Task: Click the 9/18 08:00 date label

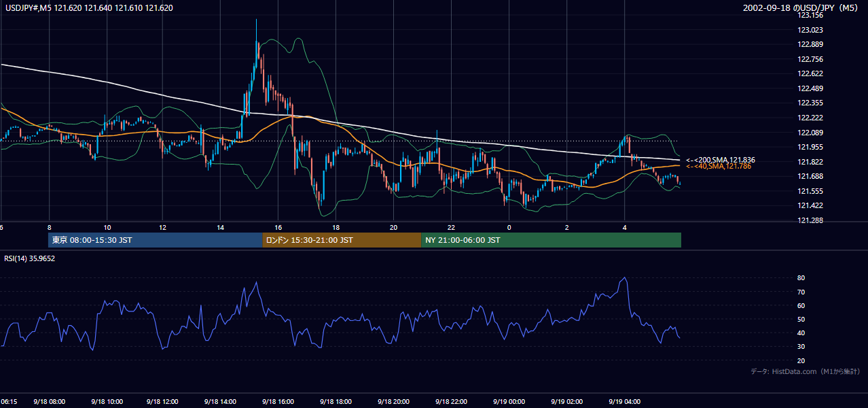Action: click(x=49, y=402)
